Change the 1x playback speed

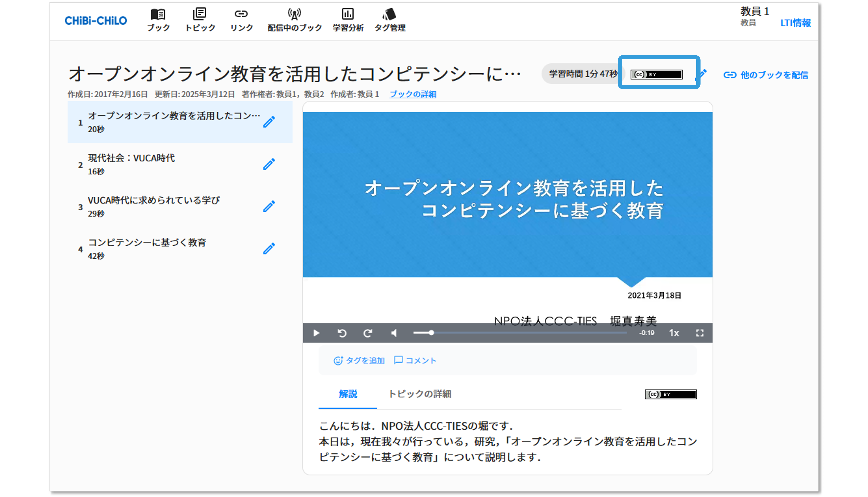[674, 333]
